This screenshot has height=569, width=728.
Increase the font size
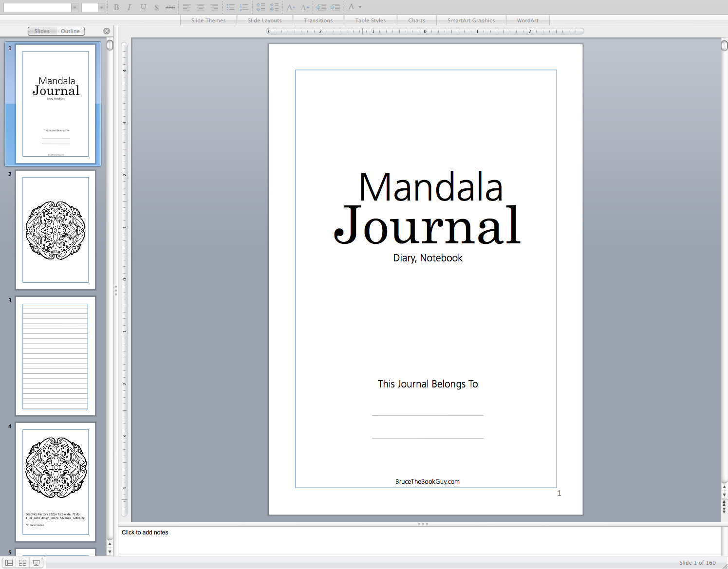pos(291,7)
